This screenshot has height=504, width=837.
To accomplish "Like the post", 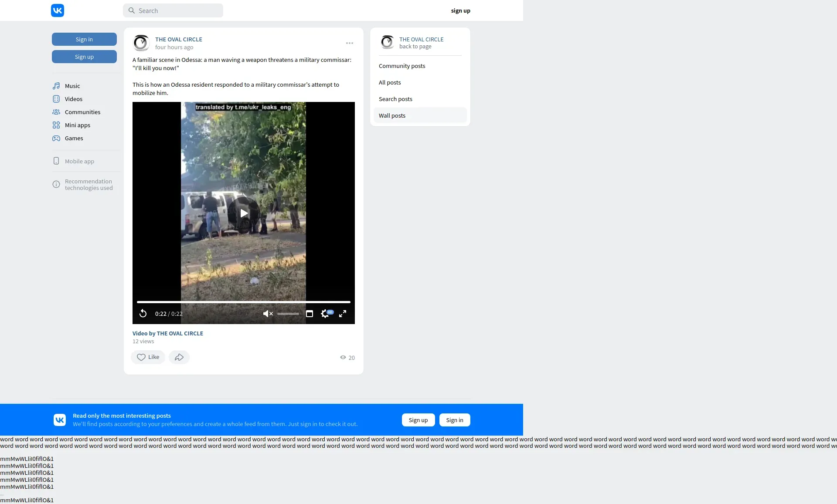I will [x=148, y=357].
